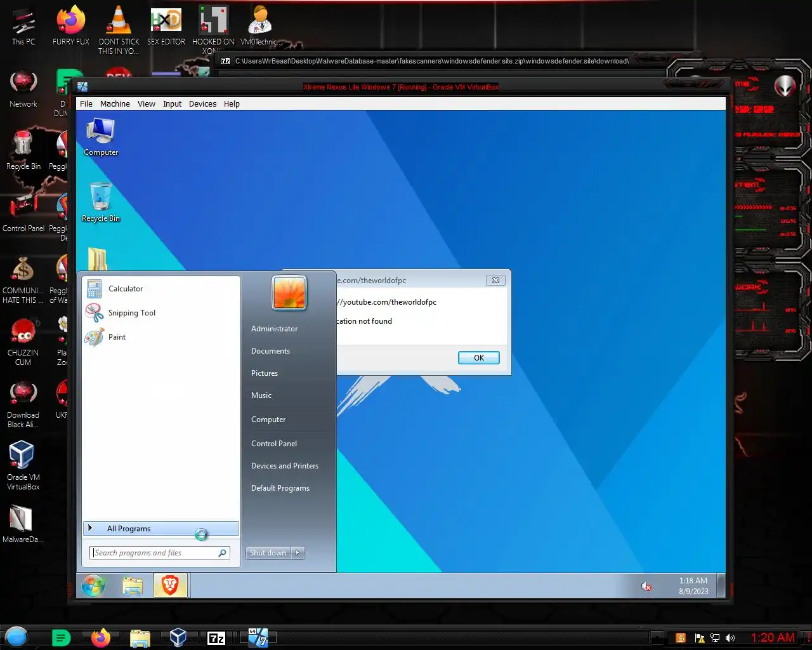Open Download Black Ali... shortcut
The width and height of the screenshot is (812, 650).
[x=23, y=404]
